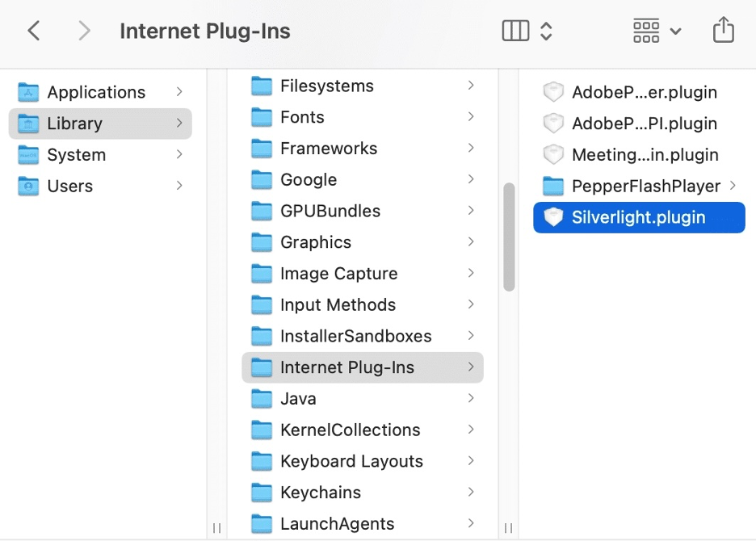The height and width of the screenshot is (541, 756).
Task: Click the Filesystems folder icon
Action: 262,86
